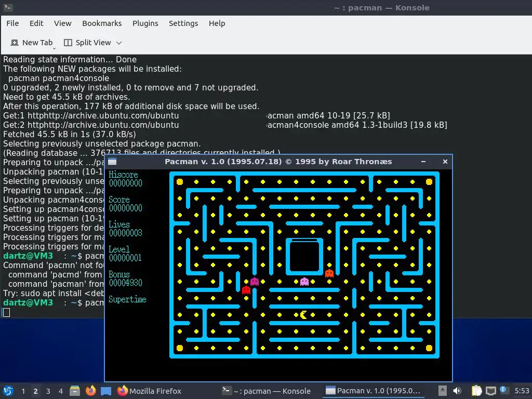Click the 'Need to get 45.5 kB' line
The width and height of the screenshot is (532, 399).
(66, 97)
